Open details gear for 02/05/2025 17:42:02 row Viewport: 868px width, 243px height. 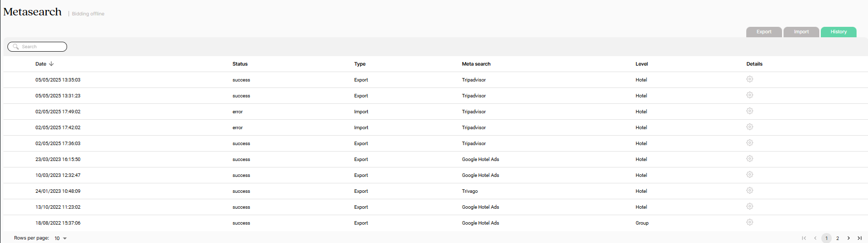(750, 127)
